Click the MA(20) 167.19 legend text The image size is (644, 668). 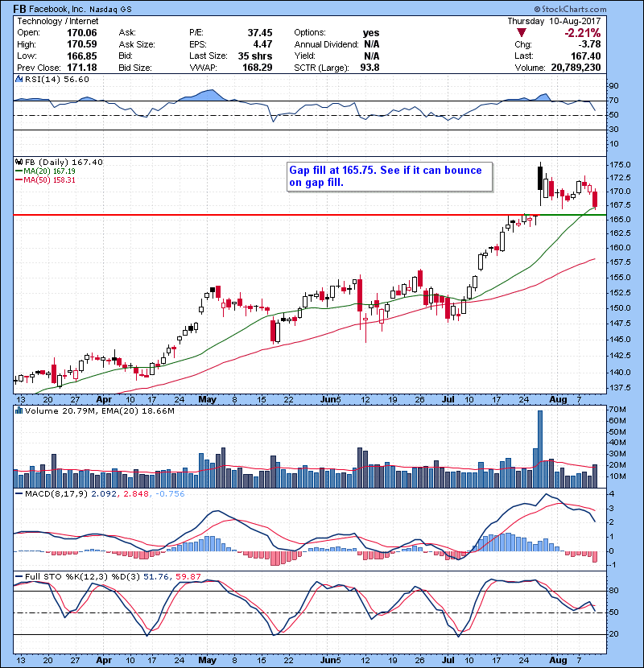[49, 171]
